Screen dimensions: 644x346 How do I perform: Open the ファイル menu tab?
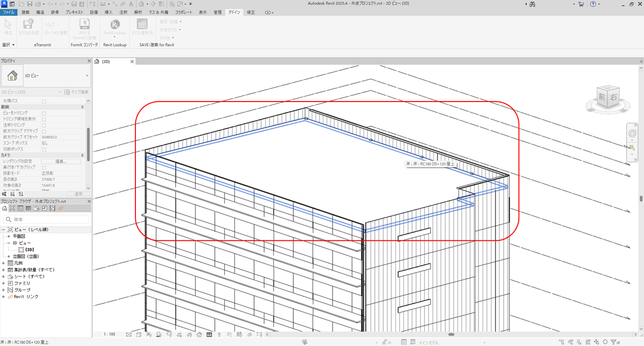9,12
